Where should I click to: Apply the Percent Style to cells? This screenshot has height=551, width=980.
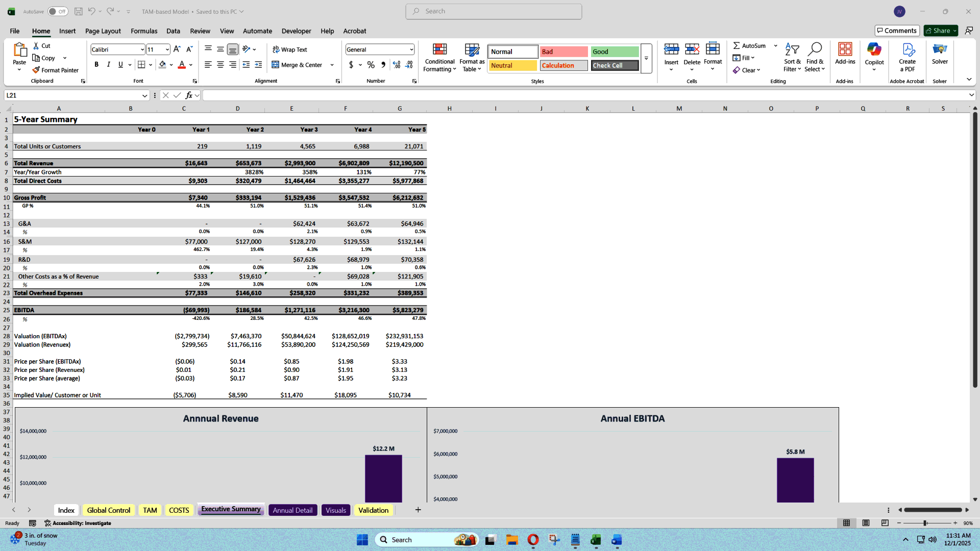371,65
